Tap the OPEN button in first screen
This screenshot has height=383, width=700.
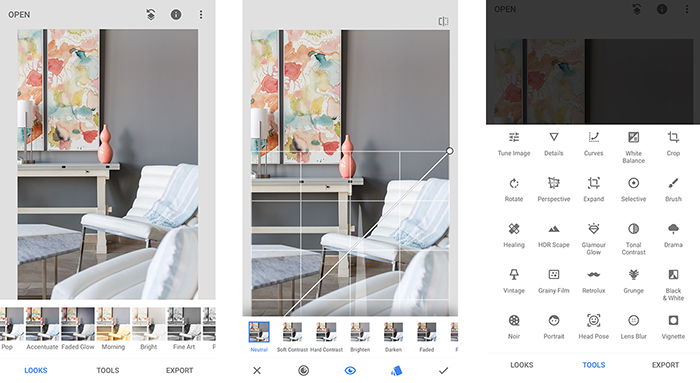(x=19, y=15)
